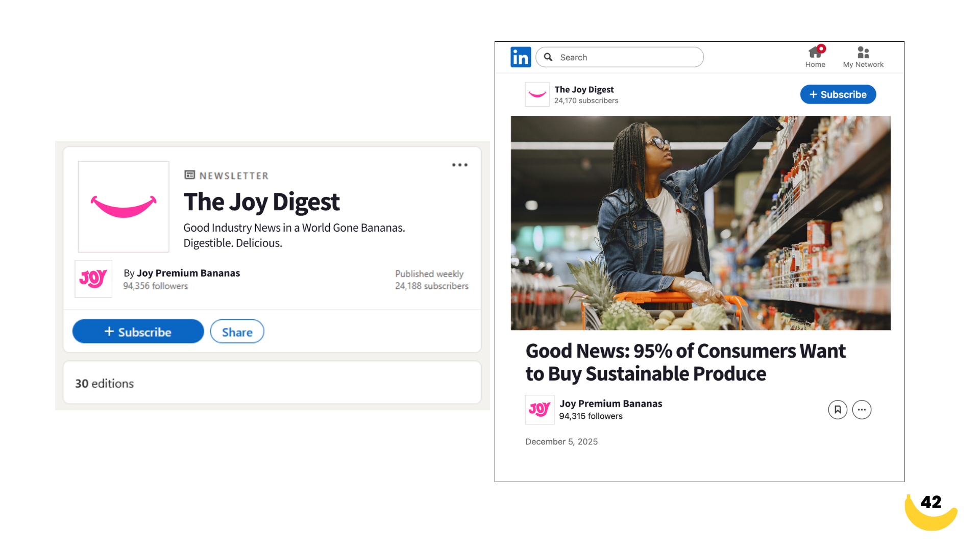Click The Joy Digest header title
This screenshot has width=980, height=551.
(x=584, y=89)
